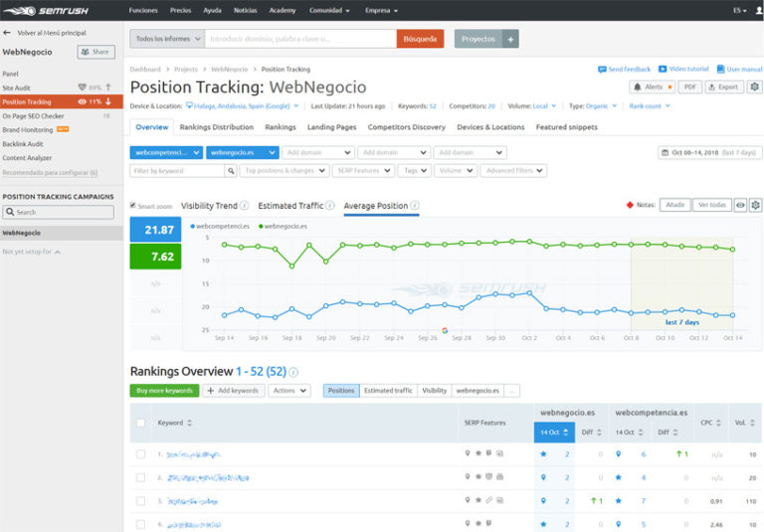Open Advanced filters dropdown
The image size is (764, 532).
click(x=513, y=171)
